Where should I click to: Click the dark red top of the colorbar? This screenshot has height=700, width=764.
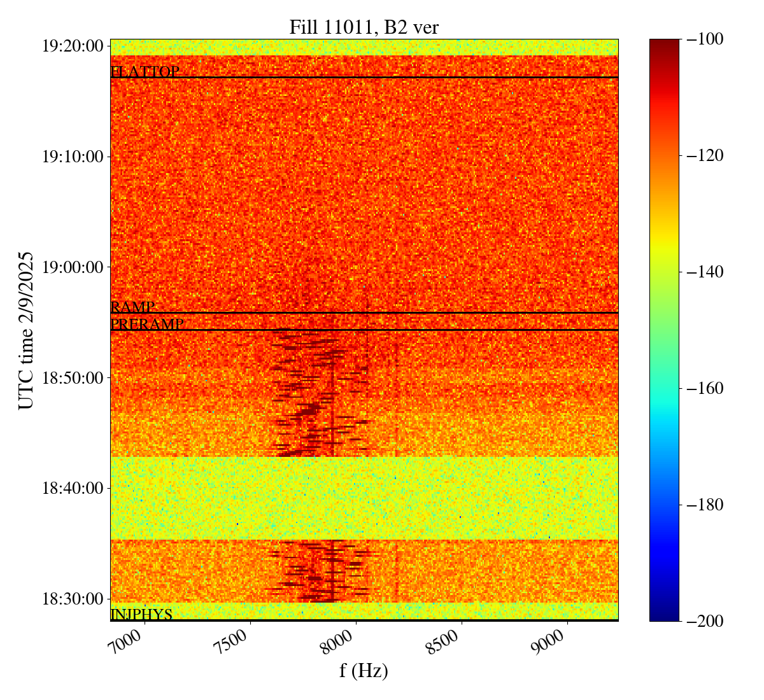pyautogui.click(x=664, y=43)
